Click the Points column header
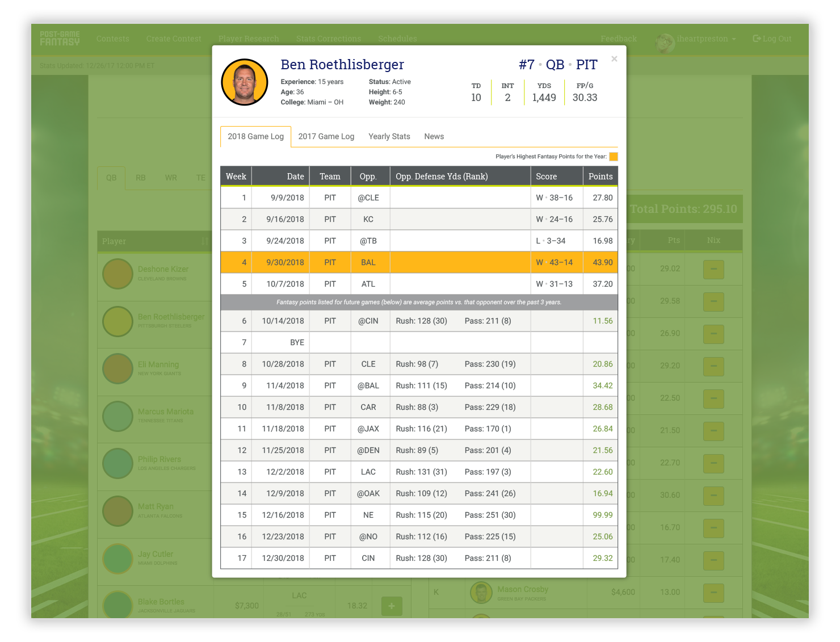This screenshot has width=840, height=642. pos(600,177)
